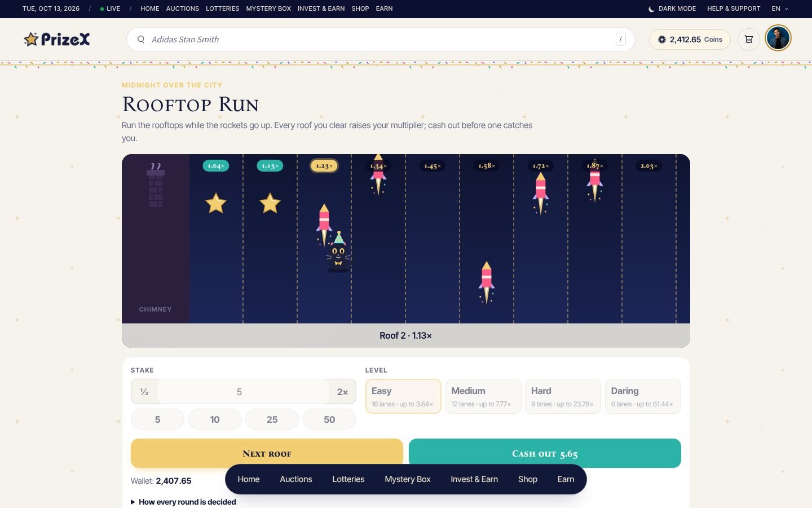This screenshot has height=508, width=812.
Task: Click the black cat with party hat
Action: pyautogui.click(x=338, y=252)
